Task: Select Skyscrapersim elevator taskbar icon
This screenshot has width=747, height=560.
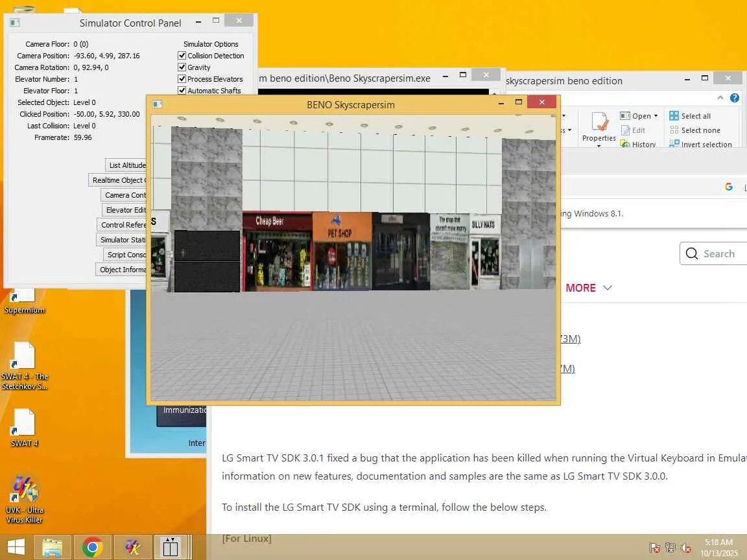Action: (171, 548)
